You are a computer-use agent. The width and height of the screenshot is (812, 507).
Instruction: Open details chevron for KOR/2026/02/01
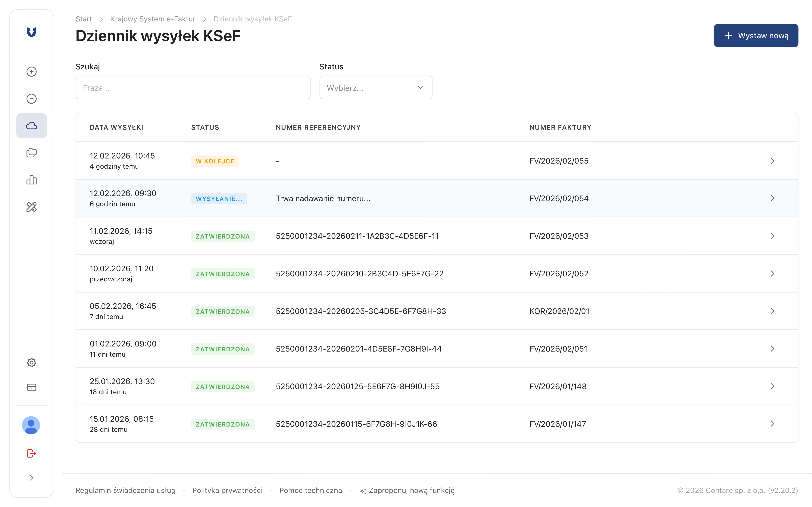point(772,311)
